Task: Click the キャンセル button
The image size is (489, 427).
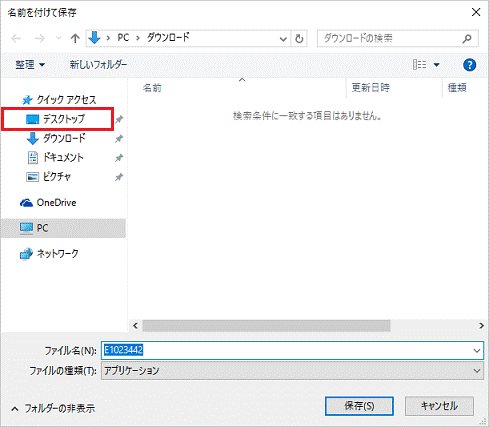Action: 439,406
